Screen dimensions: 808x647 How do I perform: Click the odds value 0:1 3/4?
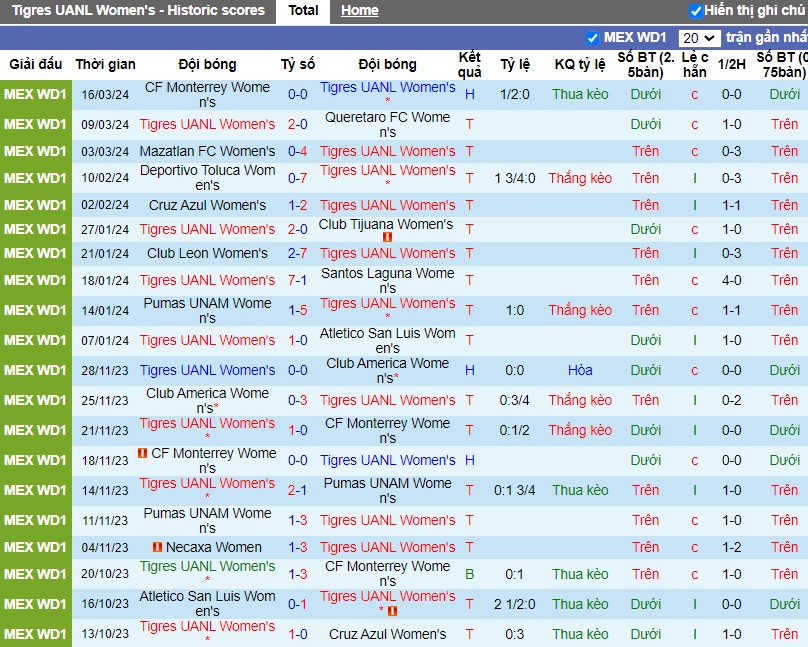click(514, 490)
